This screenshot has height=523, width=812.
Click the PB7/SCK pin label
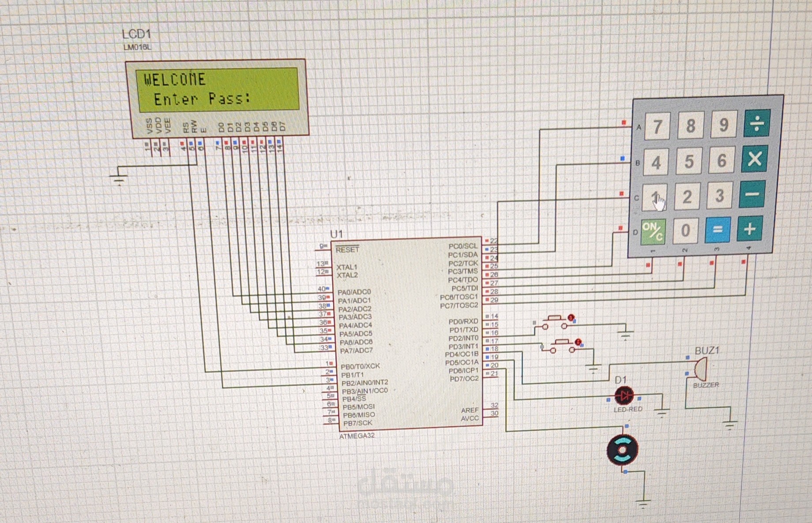click(x=357, y=423)
